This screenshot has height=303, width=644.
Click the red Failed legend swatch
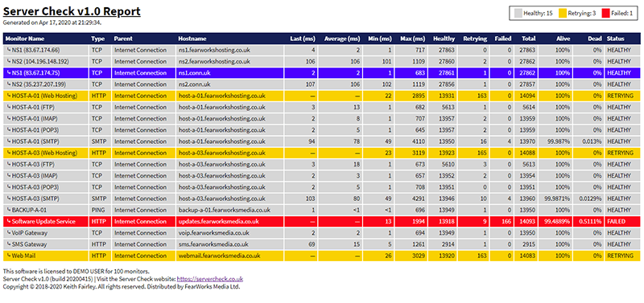pyautogui.click(x=605, y=13)
